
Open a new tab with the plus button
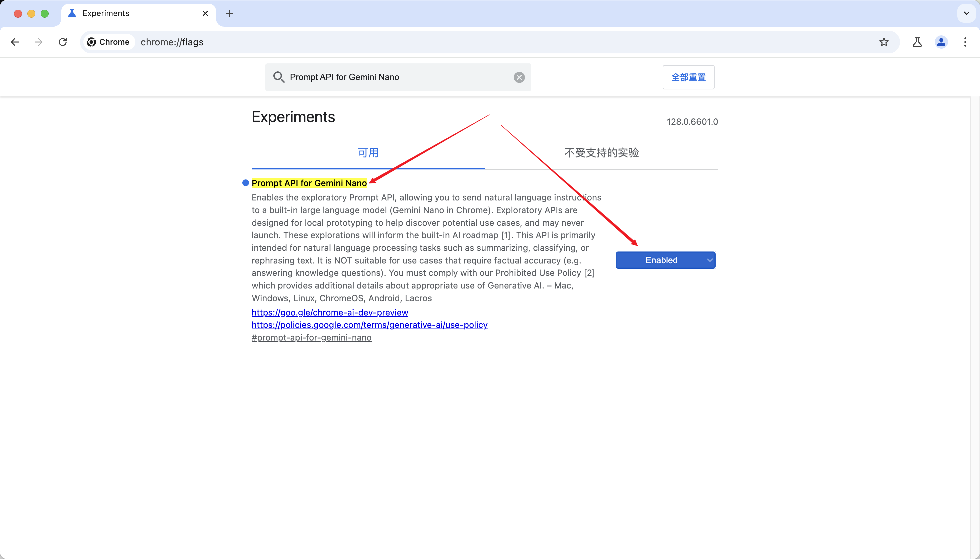coord(229,13)
